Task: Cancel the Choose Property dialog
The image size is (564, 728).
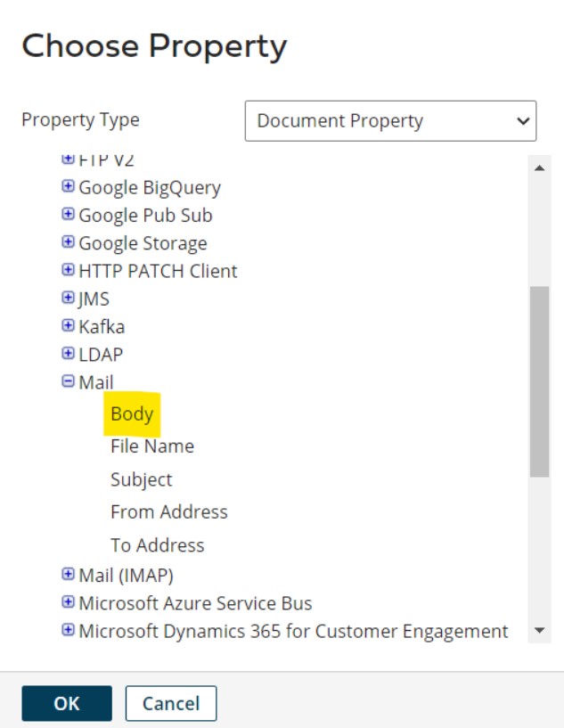Action: pos(170,703)
